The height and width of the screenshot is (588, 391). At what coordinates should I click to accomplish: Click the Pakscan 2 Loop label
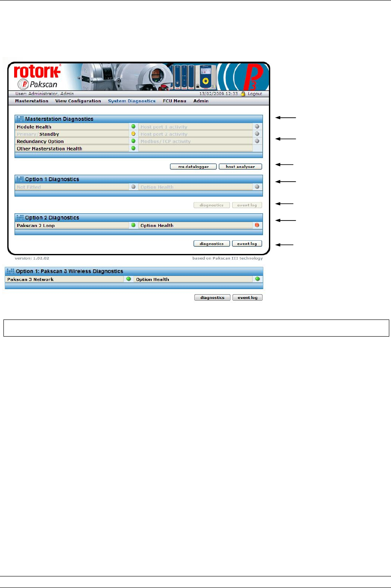coord(36,226)
